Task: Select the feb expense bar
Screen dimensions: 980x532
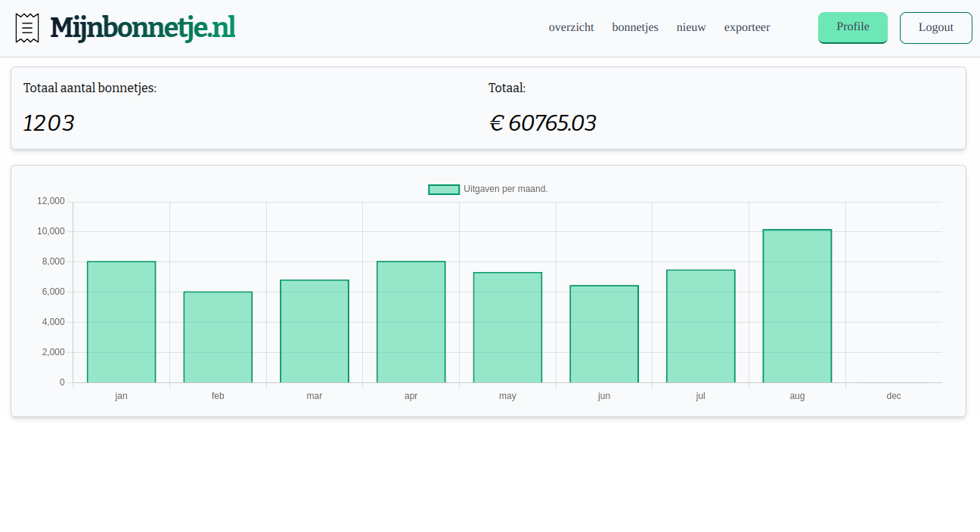Action: 218,337
